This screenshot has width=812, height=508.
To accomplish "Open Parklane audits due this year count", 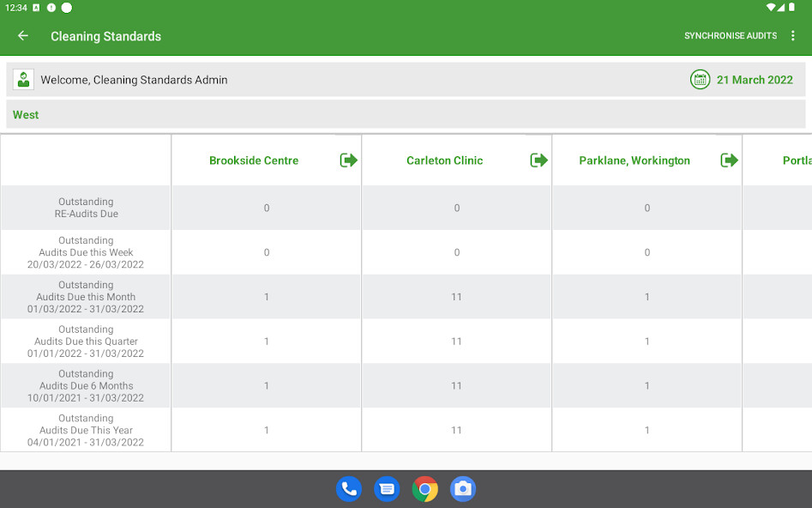I will pos(647,430).
